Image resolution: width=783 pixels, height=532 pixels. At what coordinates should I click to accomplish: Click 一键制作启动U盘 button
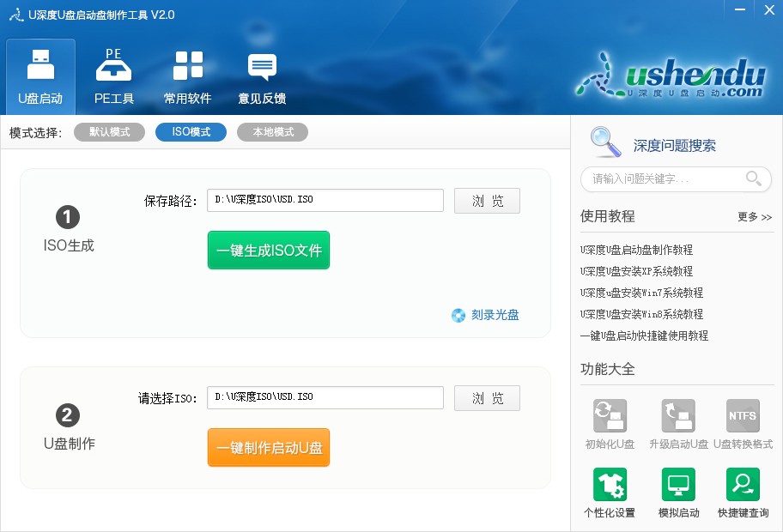pos(269,448)
